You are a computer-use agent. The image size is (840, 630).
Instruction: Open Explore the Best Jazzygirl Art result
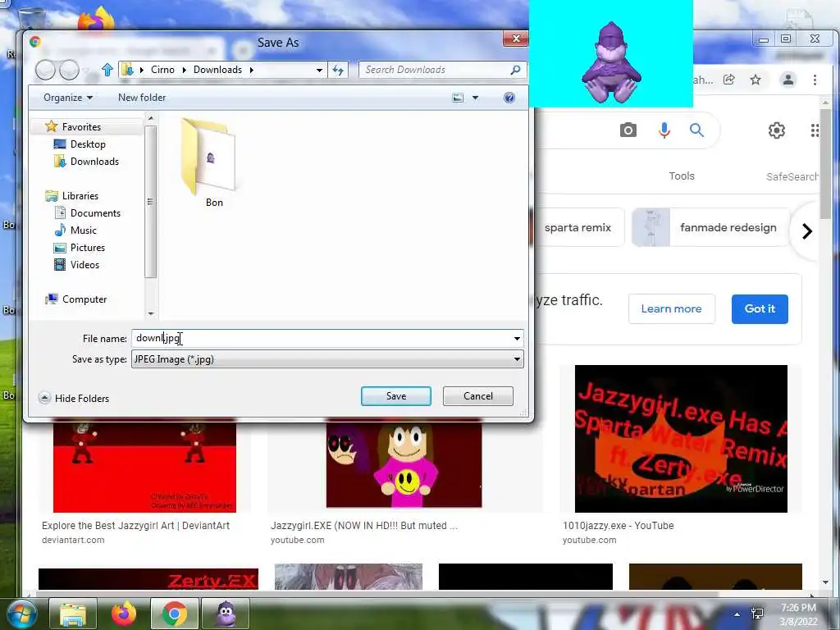(x=135, y=526)
